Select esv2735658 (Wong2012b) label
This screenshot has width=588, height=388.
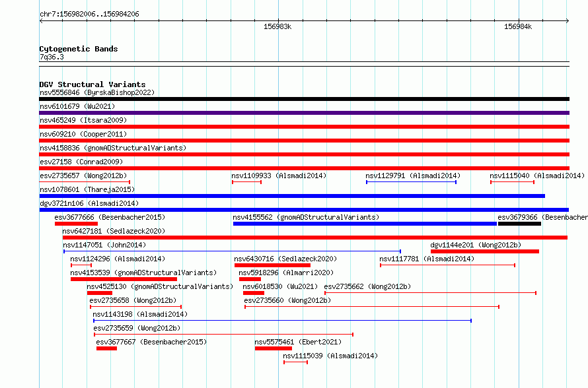133,300
